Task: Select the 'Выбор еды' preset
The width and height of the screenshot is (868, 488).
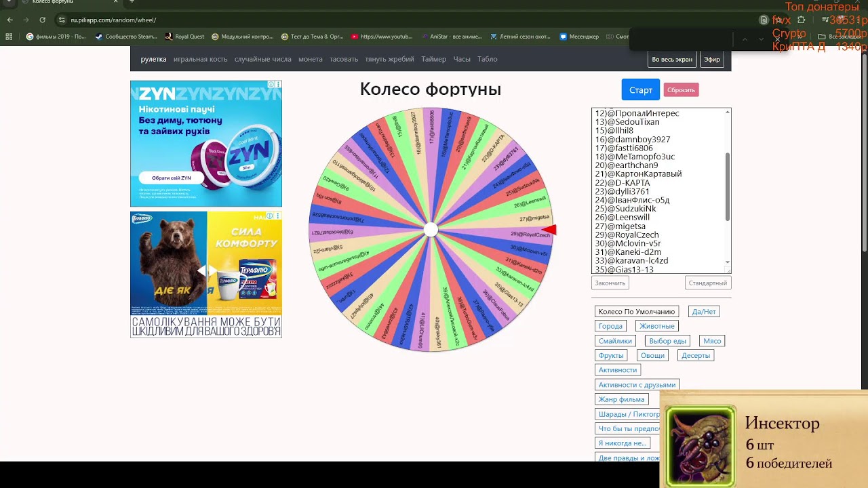Action: 668,341
